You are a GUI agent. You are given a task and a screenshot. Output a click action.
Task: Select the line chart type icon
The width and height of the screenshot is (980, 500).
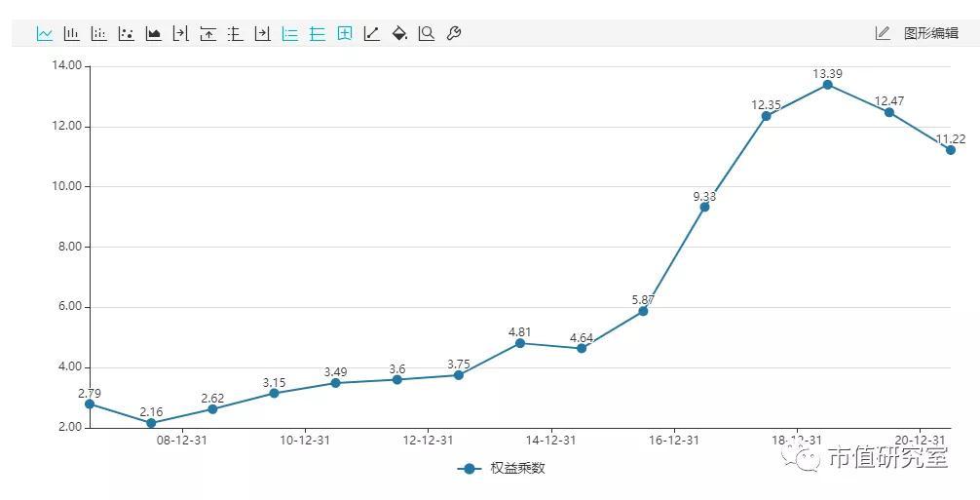point(45,34)
